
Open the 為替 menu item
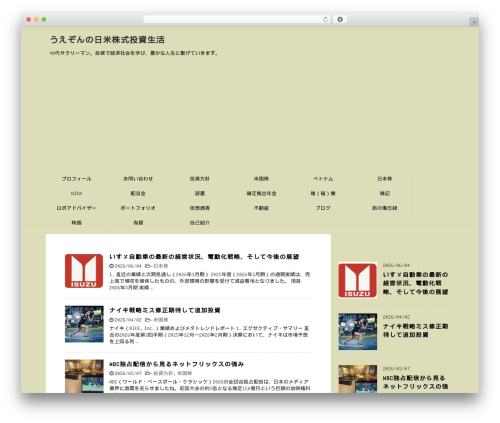138,223
